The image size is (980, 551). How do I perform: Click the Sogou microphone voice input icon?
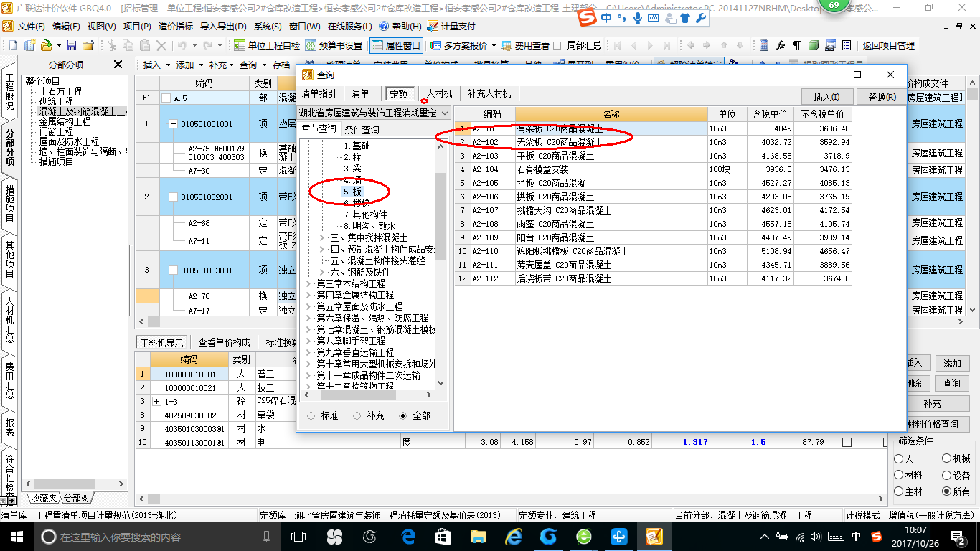[x=638, y=18]
